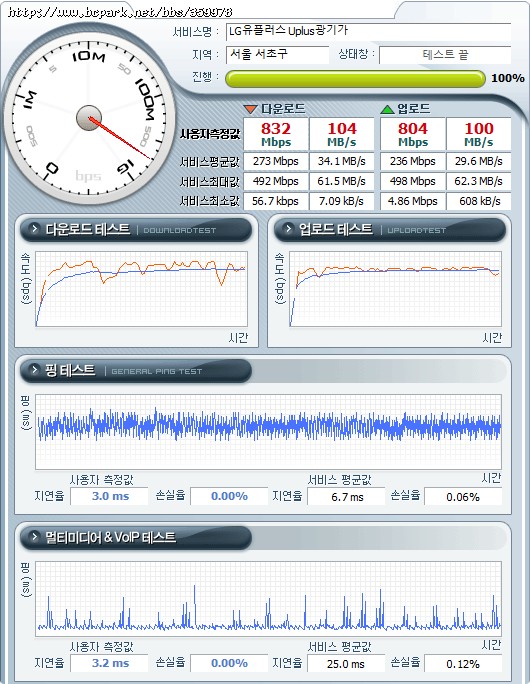The width and height of the screenshot is (530, 684).
Task: Click the ping service average 6.7 ms
Action: [x=346, y=496]
